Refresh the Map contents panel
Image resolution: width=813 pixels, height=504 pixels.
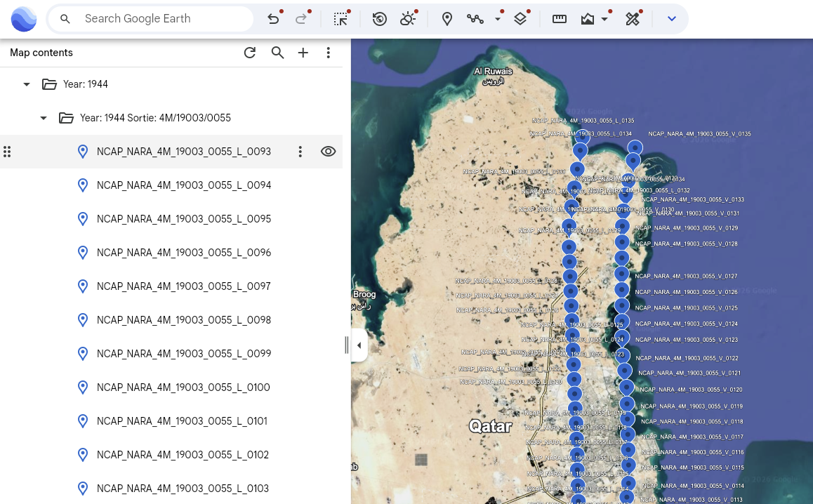pyautogui.click(x=250, y=53)
